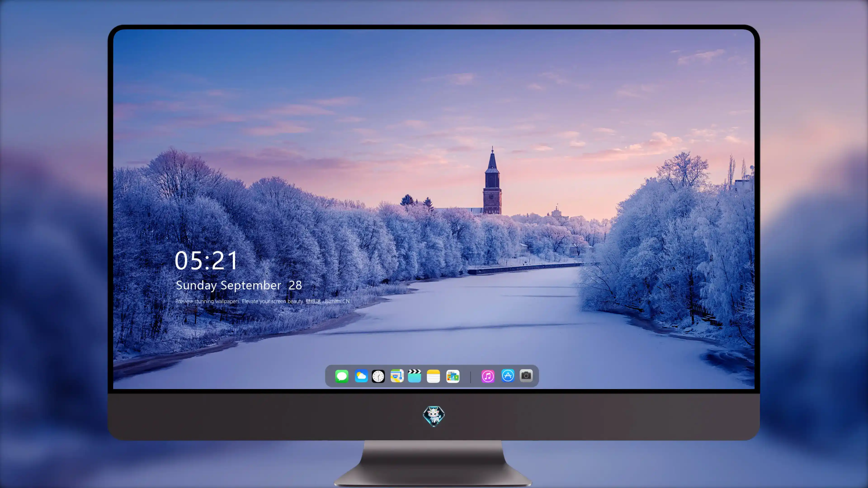Open the Newsstand app in dock

[x=453, y=376]
